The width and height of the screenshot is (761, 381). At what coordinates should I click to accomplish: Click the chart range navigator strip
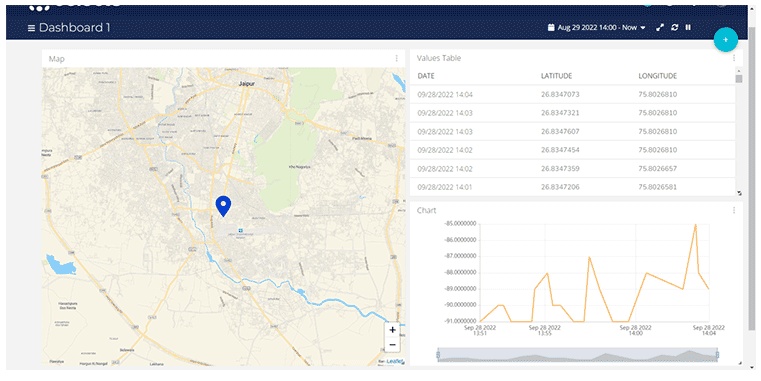pyautogui.click(x=578, y=355)
